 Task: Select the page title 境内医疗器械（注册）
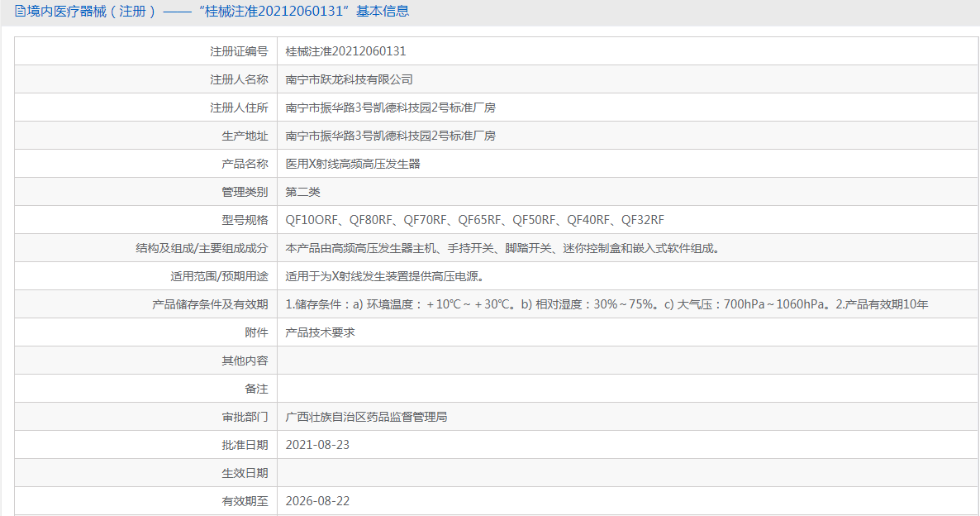point(92,12)
